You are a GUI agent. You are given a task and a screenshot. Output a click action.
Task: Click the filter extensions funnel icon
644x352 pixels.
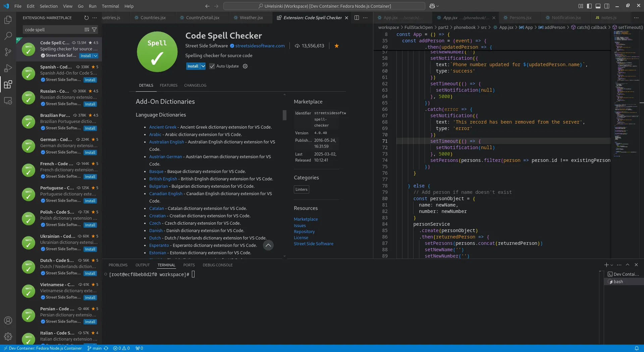94,30
